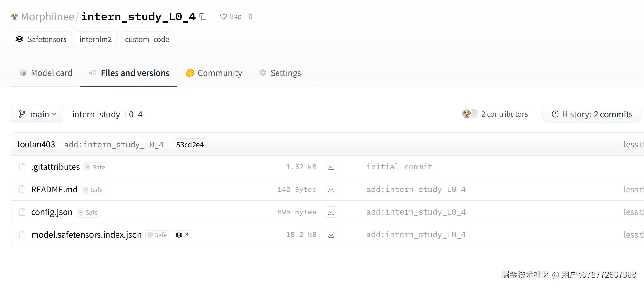This screenshot has width=644, height=287.
Task: Download model.safetensors.index.json
Action: pos(331,234)
